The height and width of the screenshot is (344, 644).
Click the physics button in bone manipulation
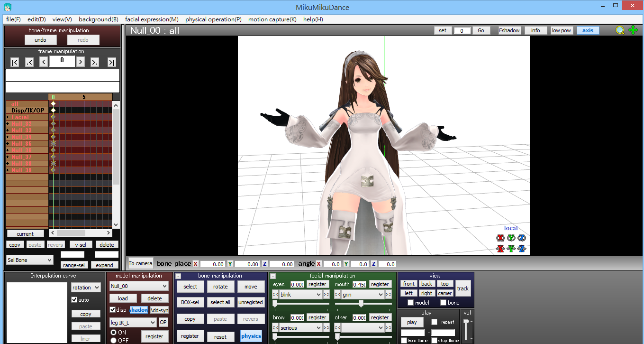point(251,336)
